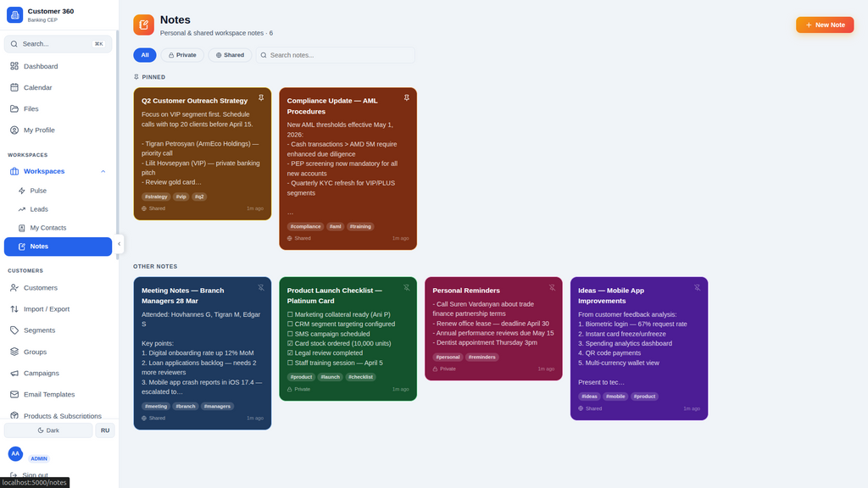Go to Files in the sidebar
Viewport: 868px width, 488px height.
tap(58, 109)
